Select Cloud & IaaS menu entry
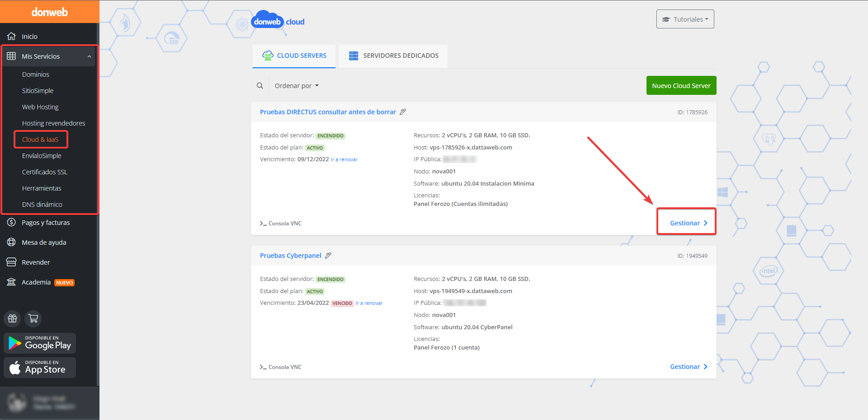The height and width of the screenshot is (420, 868). coord(40,140)
